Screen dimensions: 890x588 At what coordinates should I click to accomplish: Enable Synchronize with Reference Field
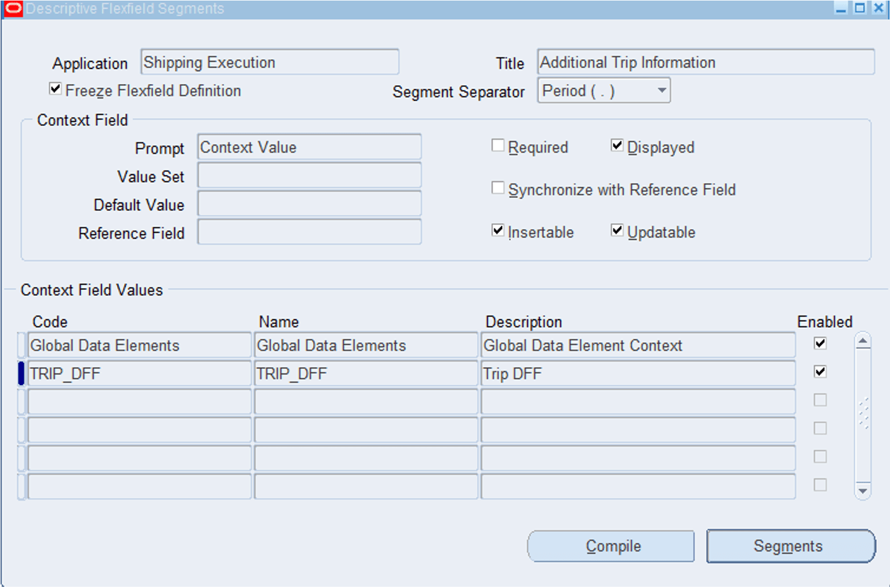tap(498, 187)
